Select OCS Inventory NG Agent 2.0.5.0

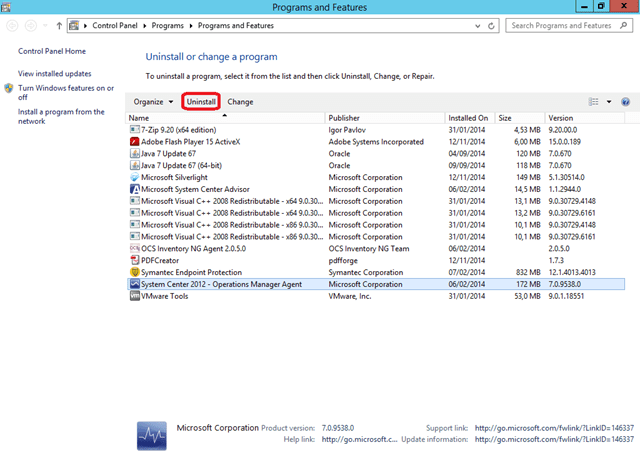pos(376,248)
